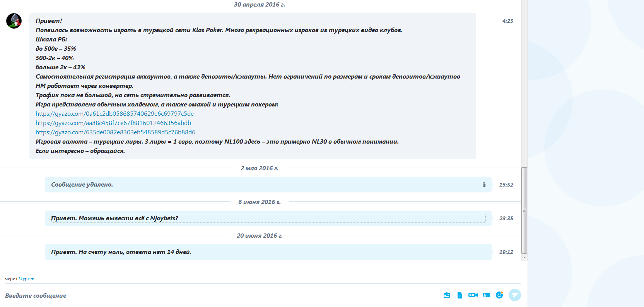
Task: Click the line mentioning Klas Poker network
Action: point(219,30)
